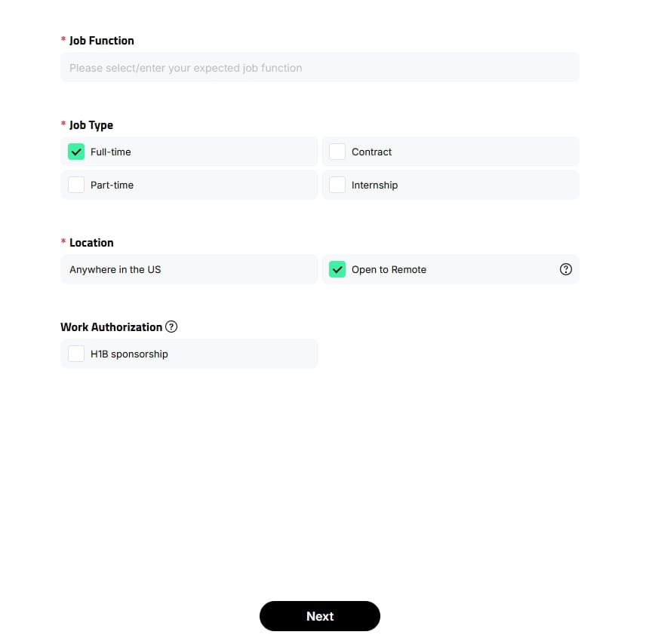The width and height of the screenshot is (649, 644).
Task: Click the 'Full-time' option label text
Action: click(111, 152)
